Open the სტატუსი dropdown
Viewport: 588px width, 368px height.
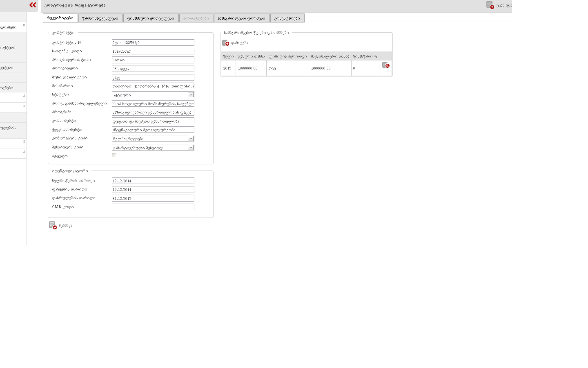point(190,95)
